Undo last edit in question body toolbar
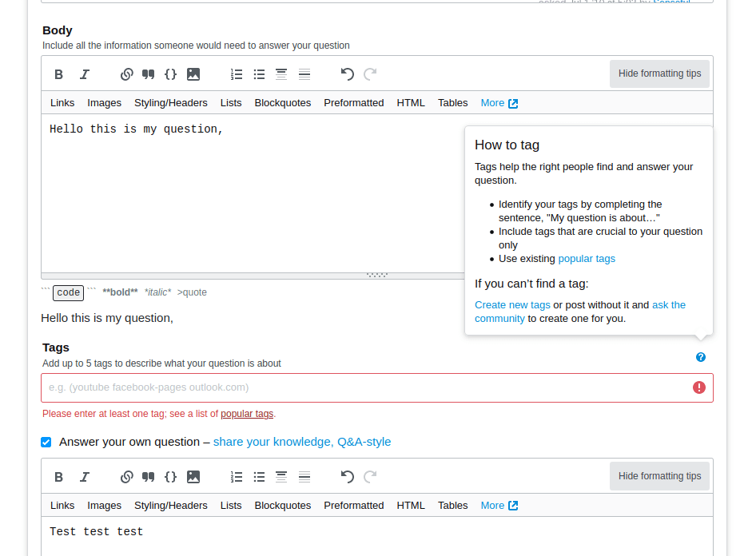The height and width of the screenshot is (556, 756). coord(347,74)
